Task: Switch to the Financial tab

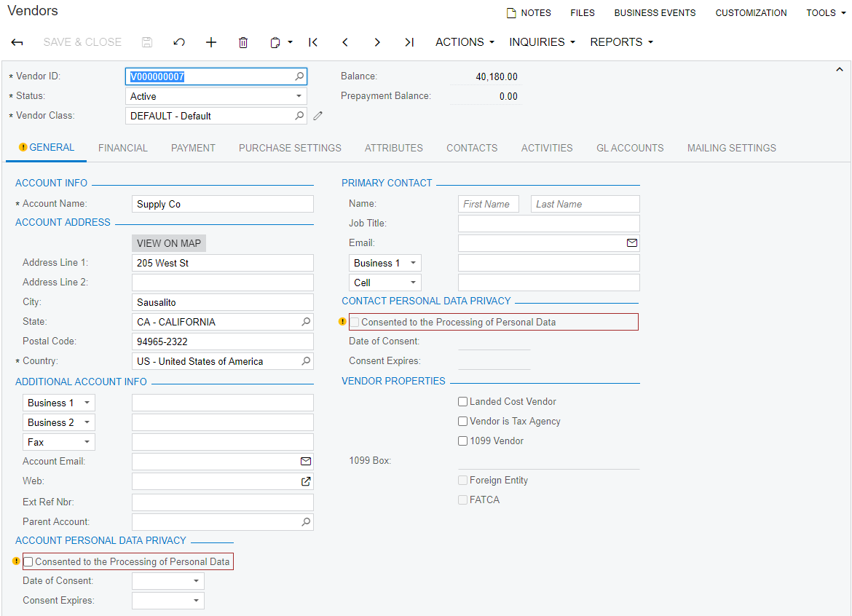Action: point(123,148)
